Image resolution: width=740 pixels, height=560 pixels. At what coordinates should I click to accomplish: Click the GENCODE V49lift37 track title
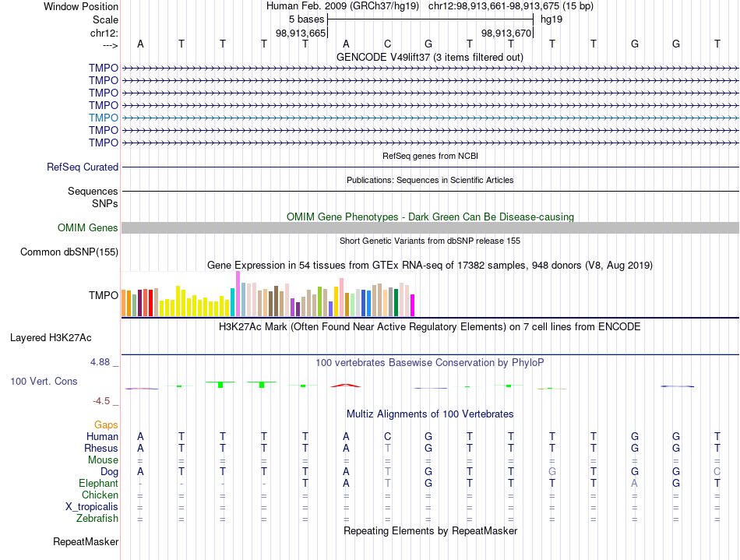430,58
